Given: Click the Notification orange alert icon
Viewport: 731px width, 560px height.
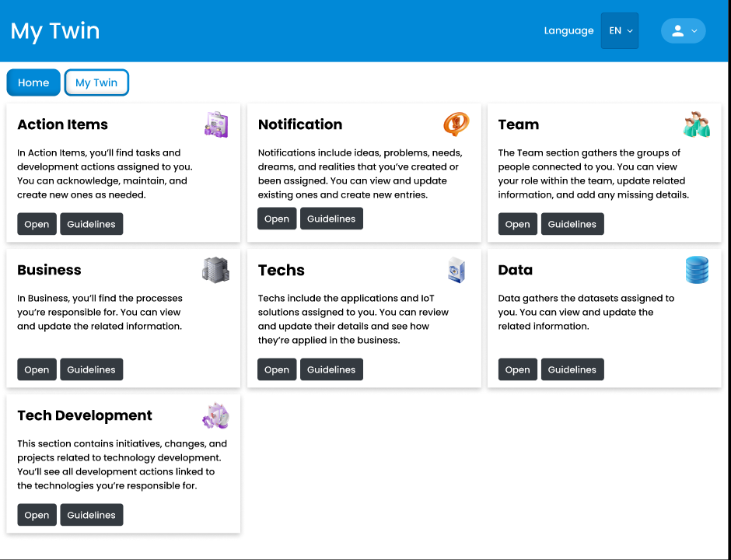Looking at the screenshot, I should point(456,124).
